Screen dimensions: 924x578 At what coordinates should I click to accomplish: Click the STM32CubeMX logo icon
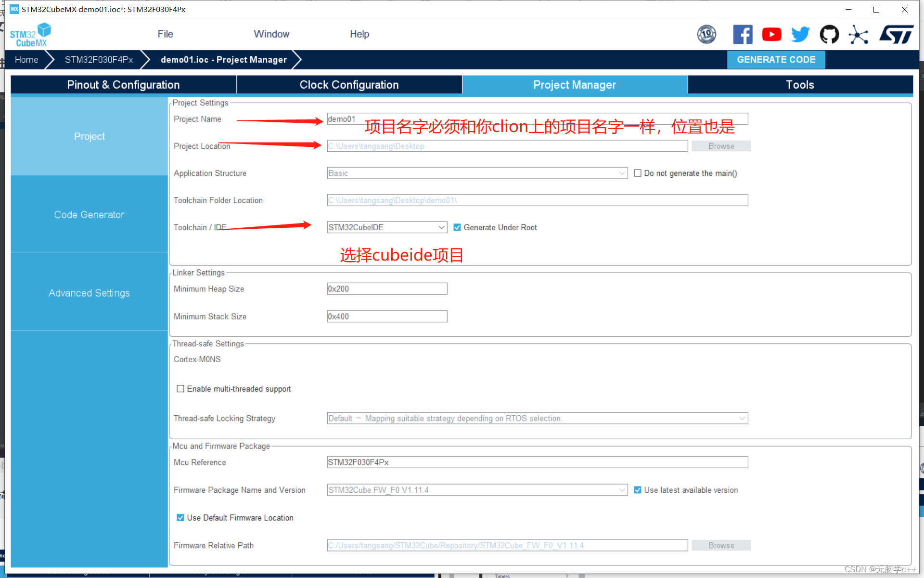click(30, 35)
